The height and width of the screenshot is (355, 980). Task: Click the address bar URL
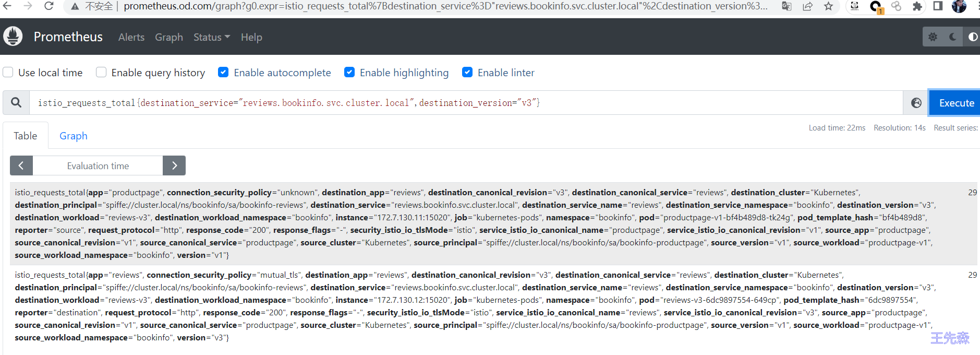[445, 6]
